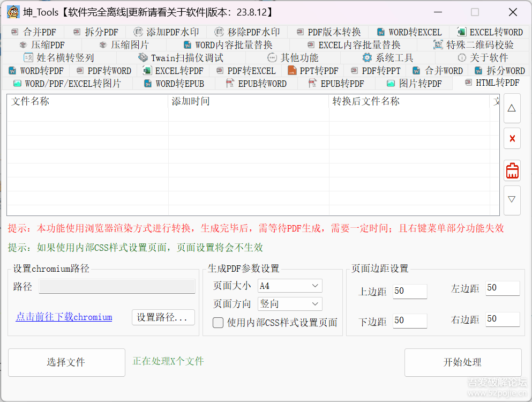Click the WORD转EPUB tab icon

point(147,83)
